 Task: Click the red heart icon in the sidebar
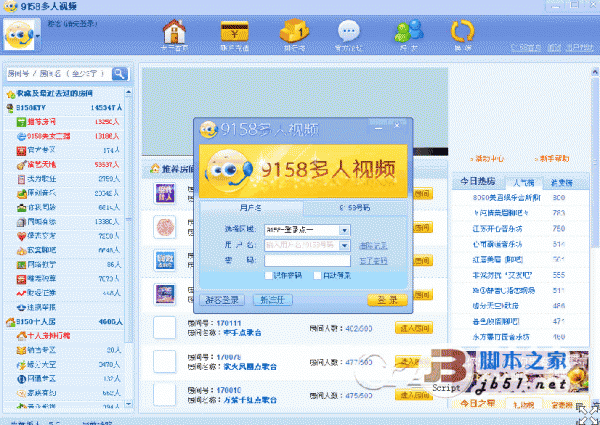[21, 236]
